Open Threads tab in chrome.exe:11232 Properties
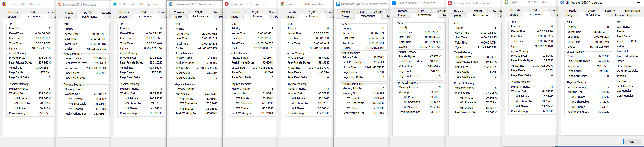This screenshot has height=147, width=644. [179, 12]
